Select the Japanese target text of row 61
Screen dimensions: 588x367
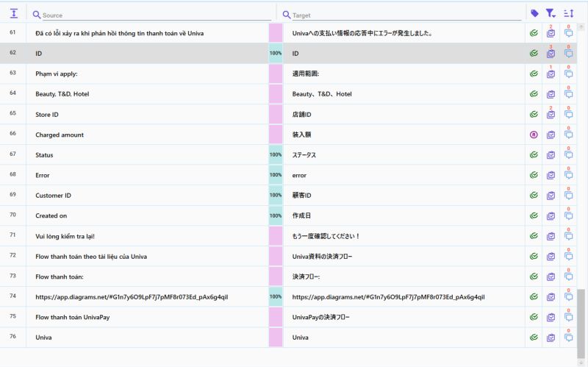(x=362, y=33)
